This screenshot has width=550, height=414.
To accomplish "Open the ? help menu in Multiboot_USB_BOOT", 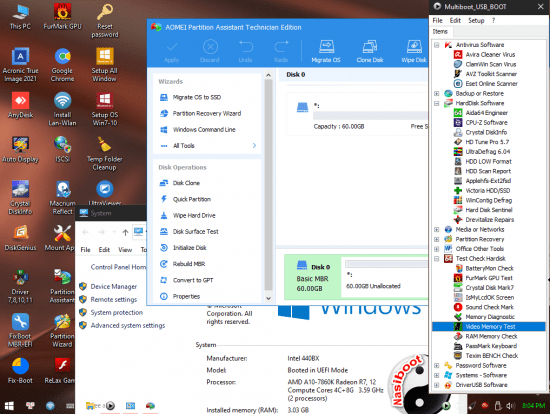I will point(493,20).
